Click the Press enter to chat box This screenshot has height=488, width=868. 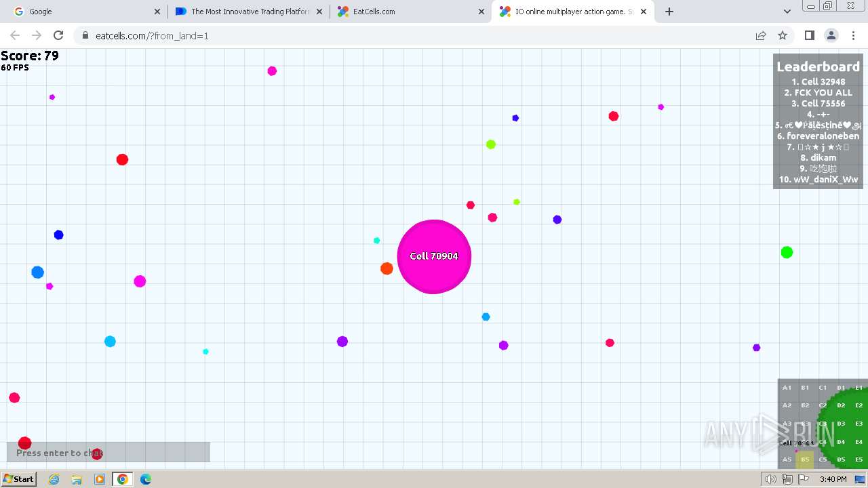pos(108,452)
